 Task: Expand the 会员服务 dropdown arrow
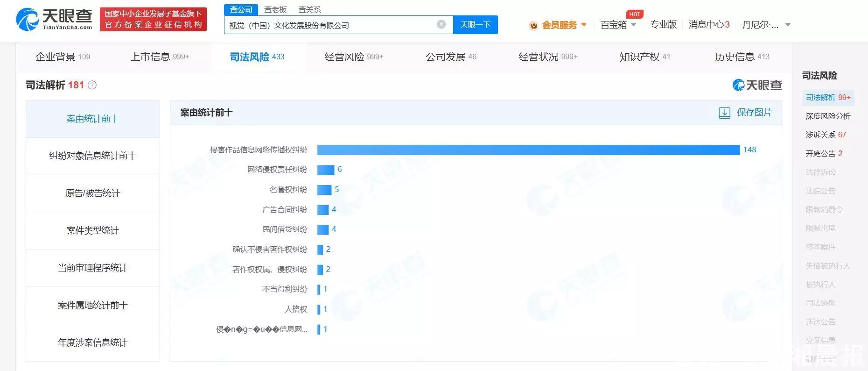pyautogui.click(x=584, y=25)
